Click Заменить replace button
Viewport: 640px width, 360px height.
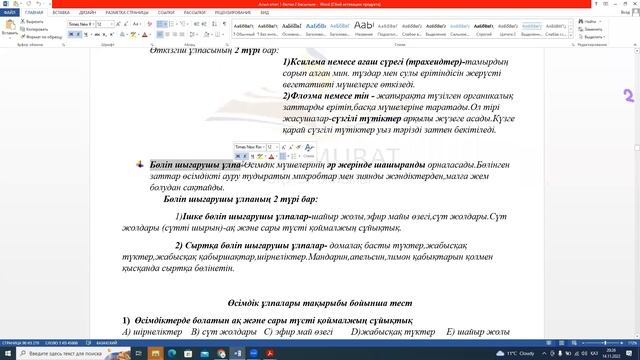[590, 29]
